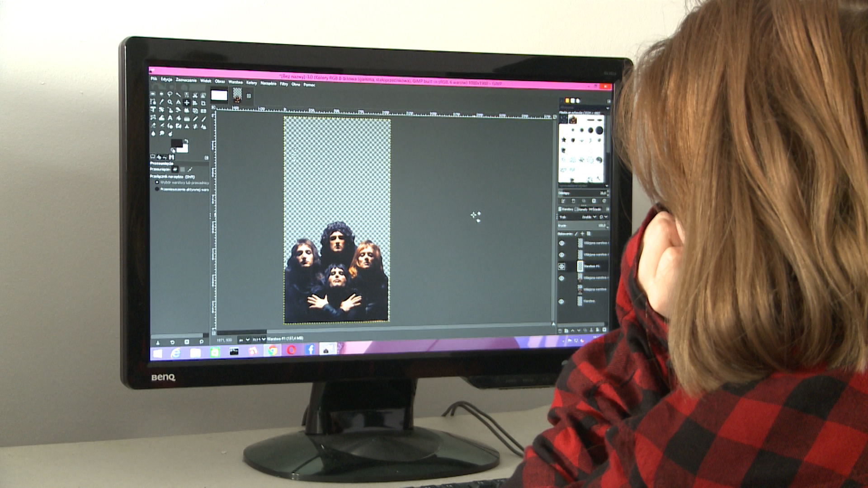Screen dimensions: 868x488
Task: Open the Zaznaczenie menu
Action: 186,80
